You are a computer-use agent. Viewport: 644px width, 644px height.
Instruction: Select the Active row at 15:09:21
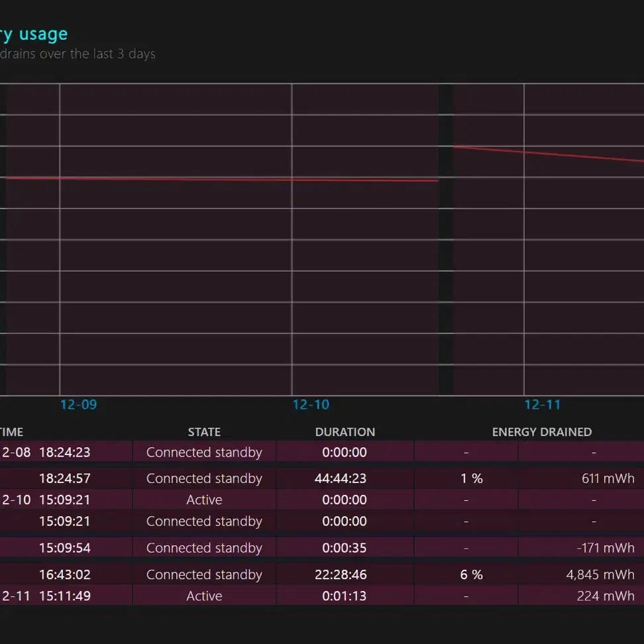322,500
